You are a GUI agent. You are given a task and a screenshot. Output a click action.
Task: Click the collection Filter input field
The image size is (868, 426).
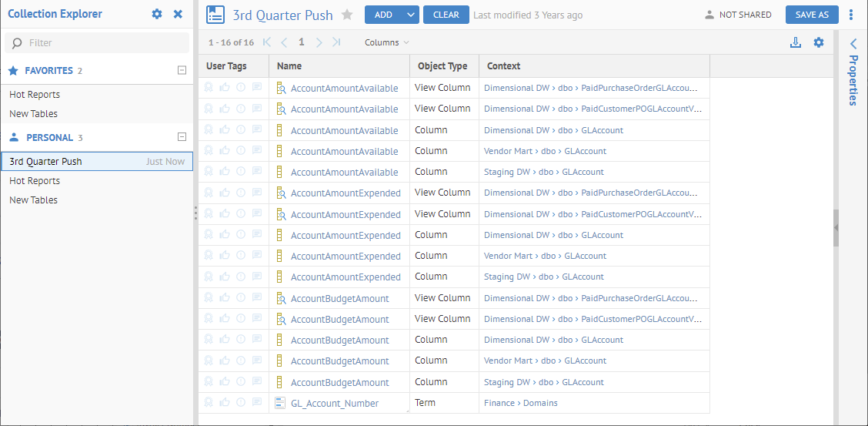(97, 43)
